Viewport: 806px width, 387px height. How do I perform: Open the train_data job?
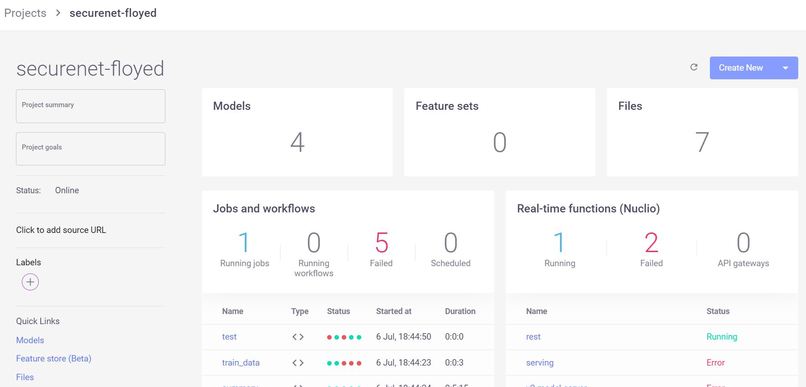point(241,363)
